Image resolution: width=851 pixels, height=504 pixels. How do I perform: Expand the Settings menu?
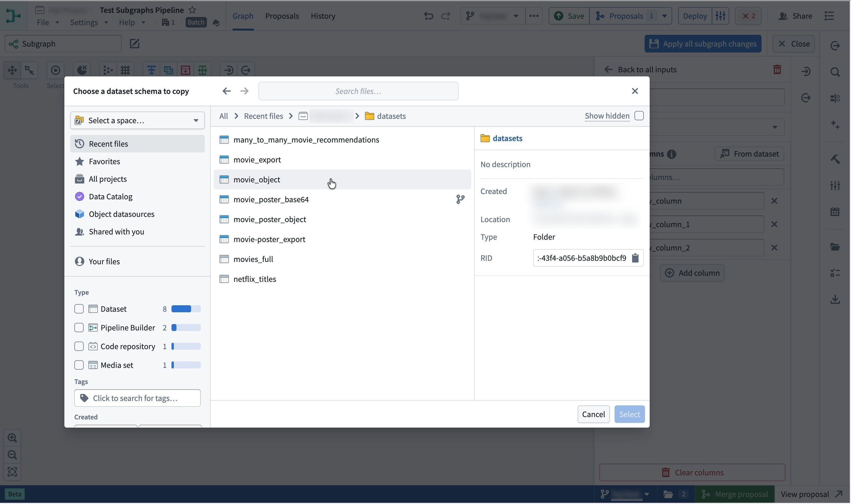[89, 23]
